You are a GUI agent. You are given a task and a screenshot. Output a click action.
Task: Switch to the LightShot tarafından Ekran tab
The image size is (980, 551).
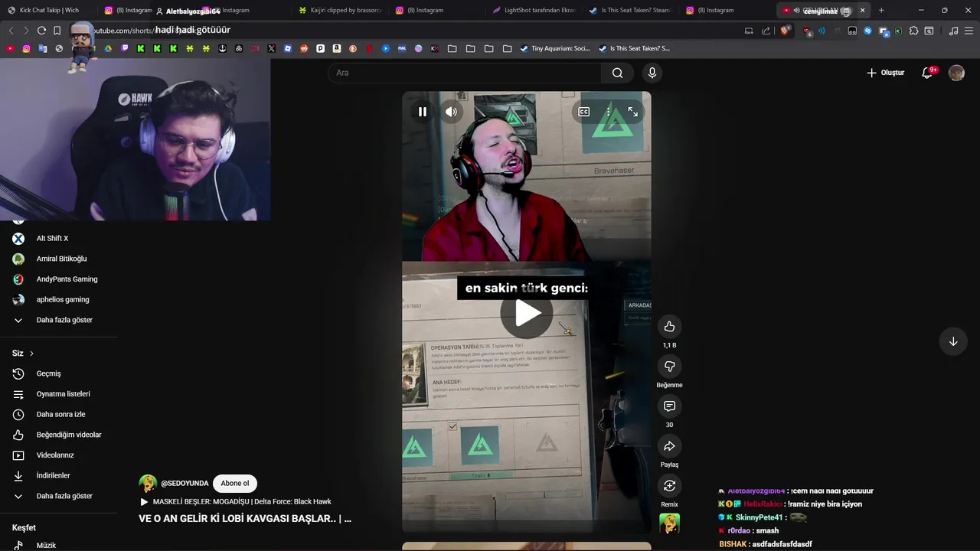tap(534, 10)
